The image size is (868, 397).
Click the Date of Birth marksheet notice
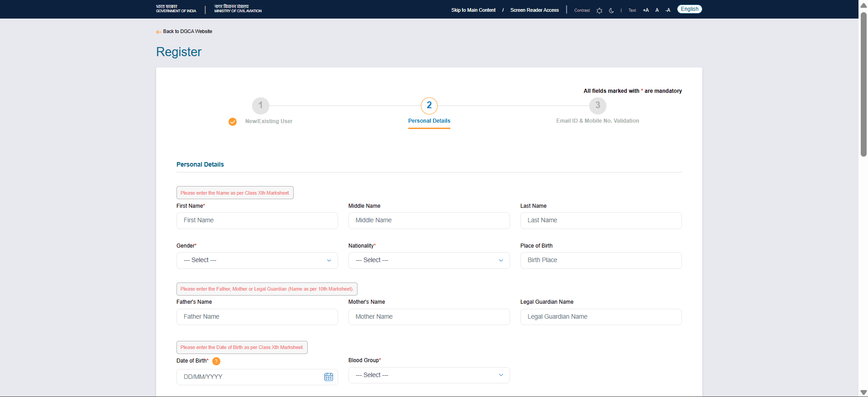point(242,347)
